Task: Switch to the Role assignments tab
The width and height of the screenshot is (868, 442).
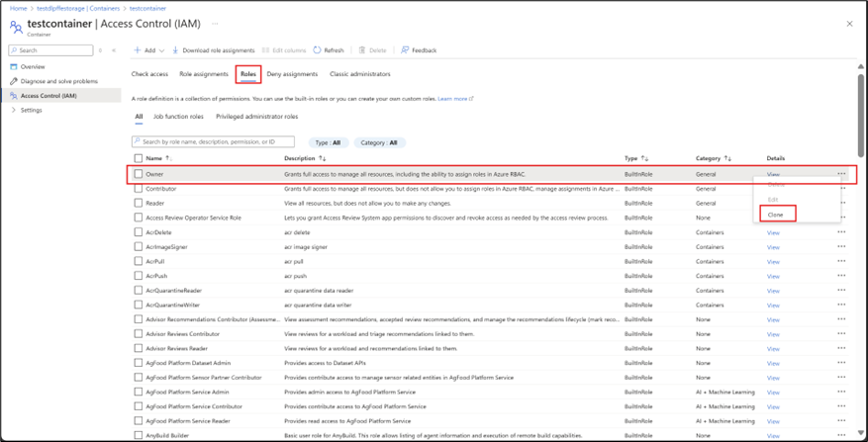Action: point(204,74)
